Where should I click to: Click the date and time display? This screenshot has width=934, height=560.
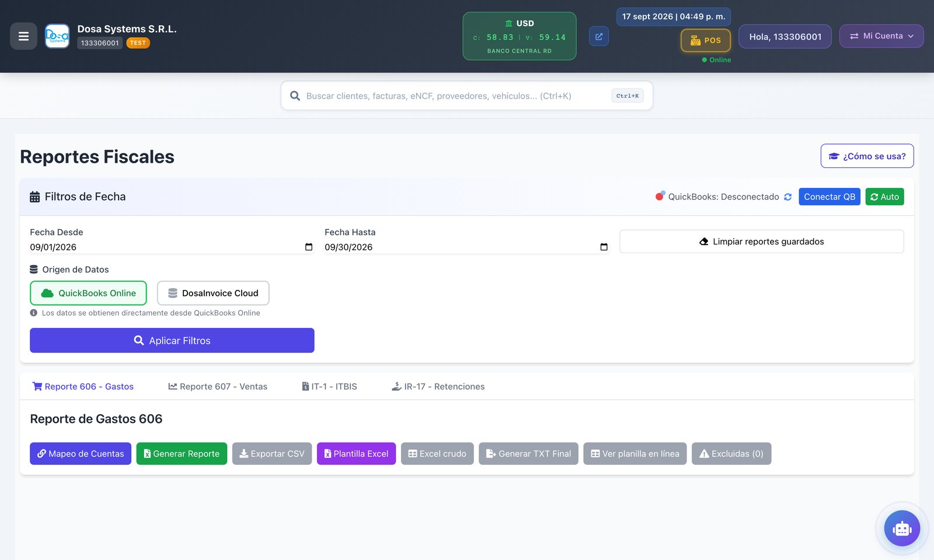coord(674,16)
